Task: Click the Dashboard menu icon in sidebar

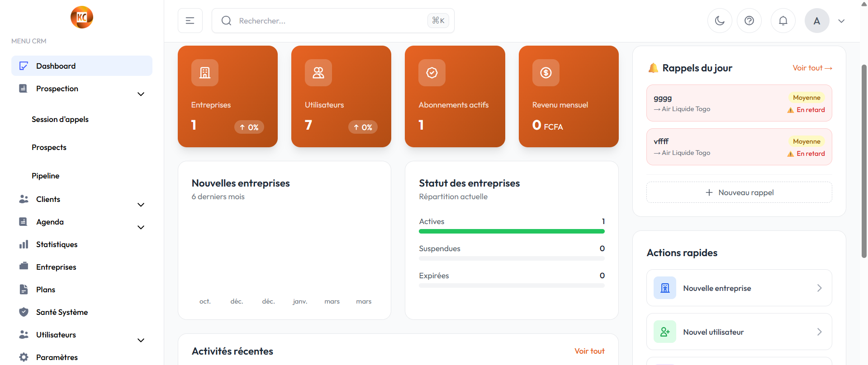Action: 24,66
